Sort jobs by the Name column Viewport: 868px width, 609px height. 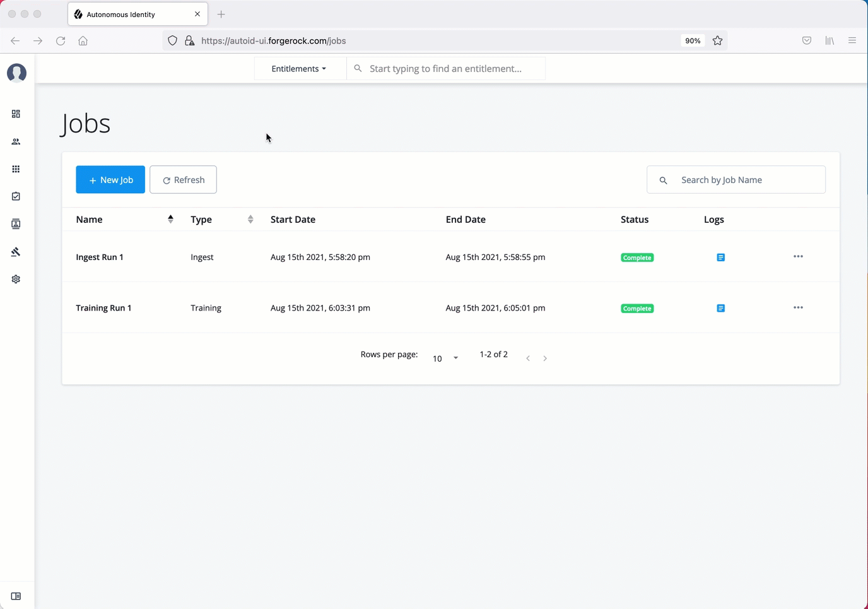170,220
